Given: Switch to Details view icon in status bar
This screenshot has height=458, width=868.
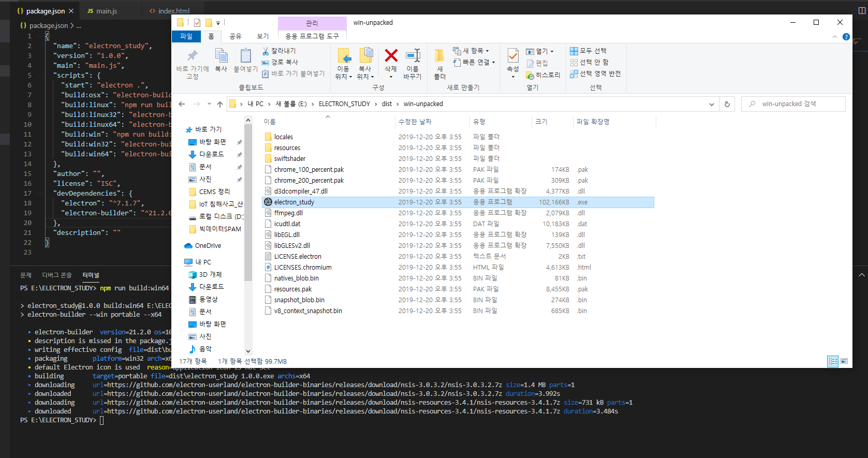Looking at the screenshot, I should [x=833, y=361].
